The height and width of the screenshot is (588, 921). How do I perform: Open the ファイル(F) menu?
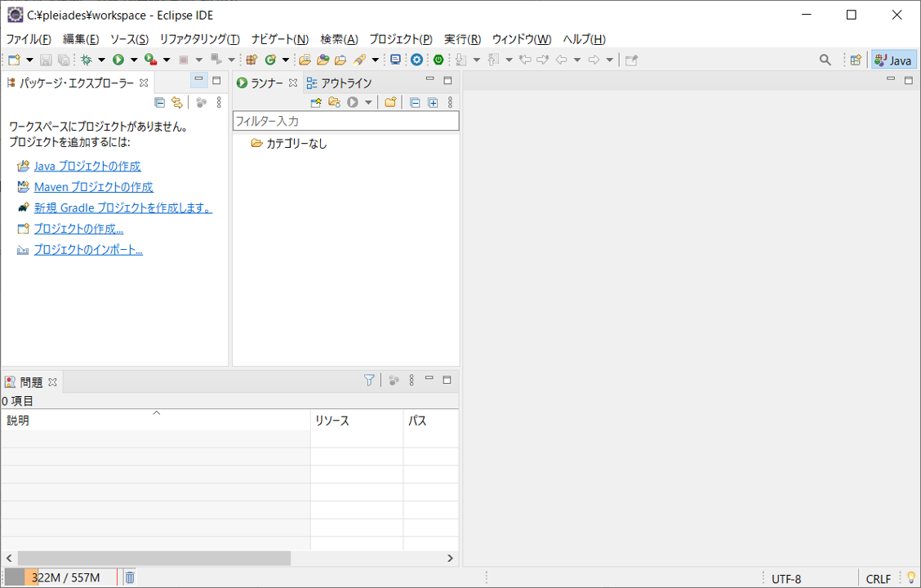29,39
